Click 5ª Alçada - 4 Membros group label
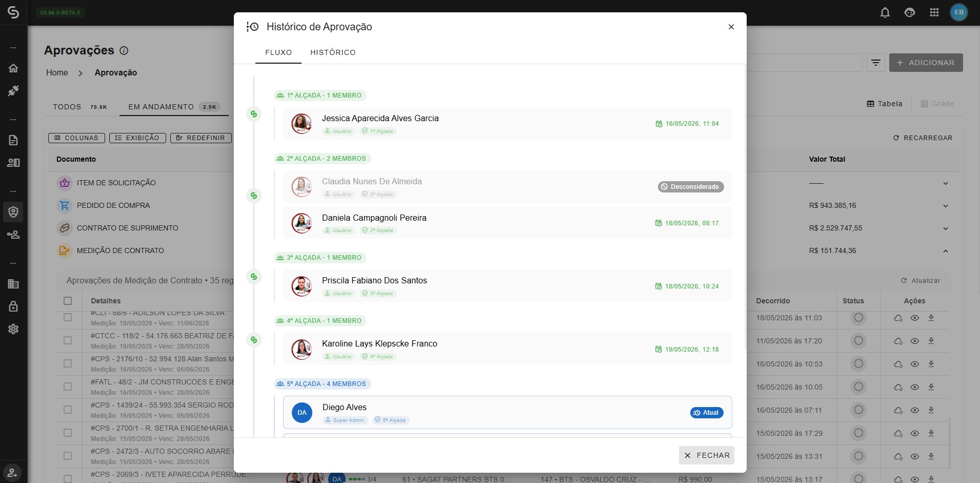980x483 pixels. [322, 384]
